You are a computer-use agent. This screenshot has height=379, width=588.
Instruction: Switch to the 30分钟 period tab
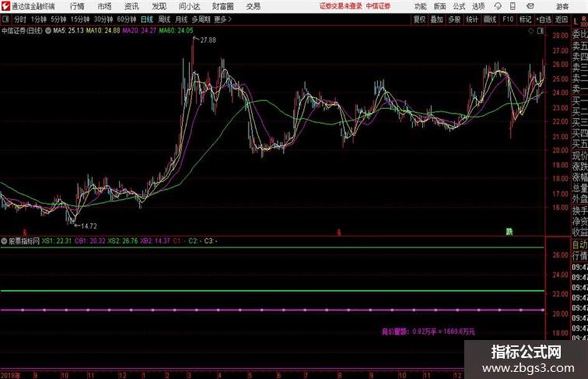pyautogui.click(x=103, y=19)
